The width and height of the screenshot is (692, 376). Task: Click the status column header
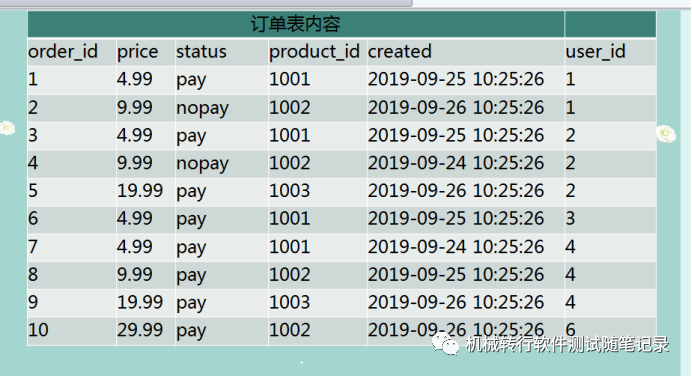point(201,52)
